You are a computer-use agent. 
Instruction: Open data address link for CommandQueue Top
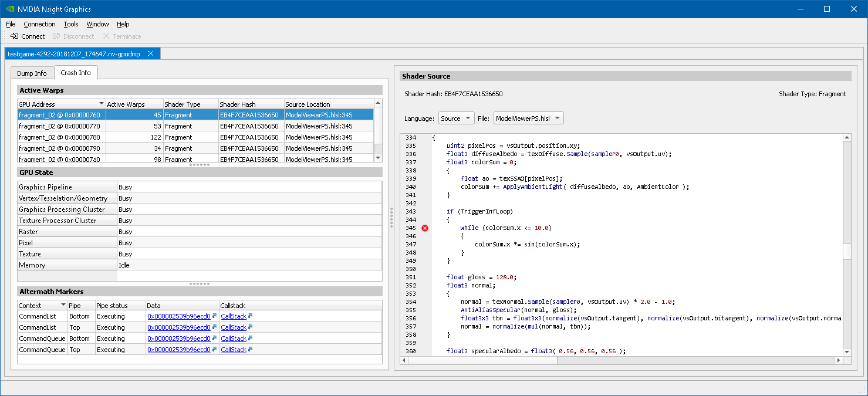pos(178,350)
